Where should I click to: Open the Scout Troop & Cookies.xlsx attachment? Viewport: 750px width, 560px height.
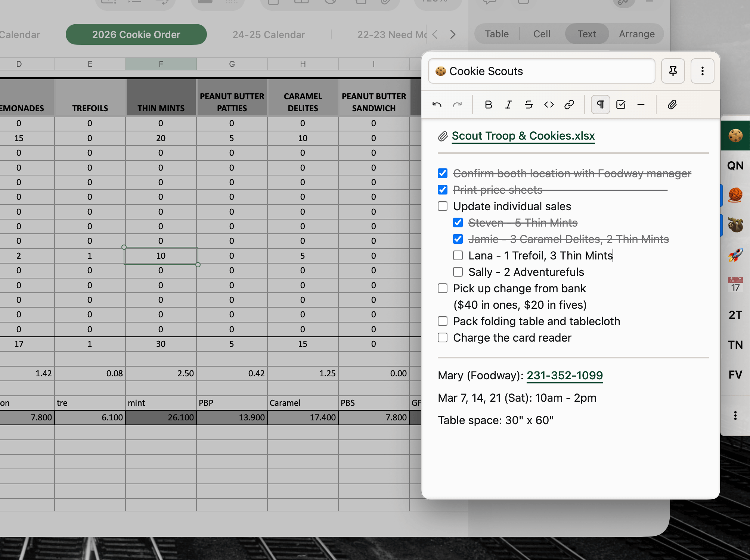[x=523, y=136]
